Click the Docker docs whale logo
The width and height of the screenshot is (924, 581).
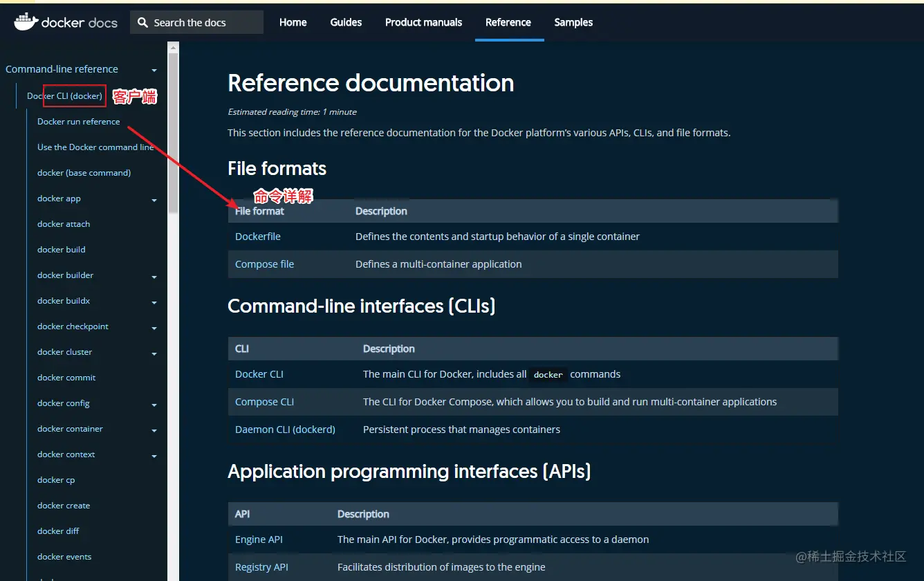pyautogui.click(x=26, y=22)
